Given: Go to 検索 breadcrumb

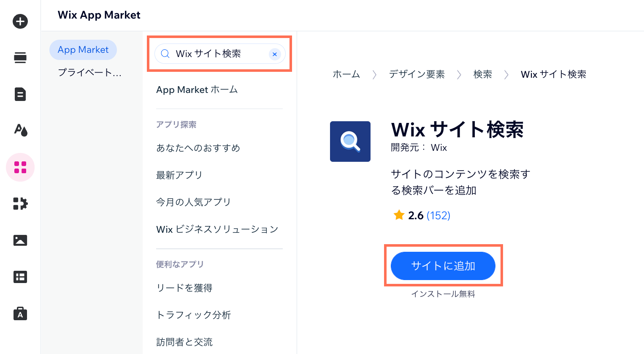Looking at the screenshot, I should [483, 74].
